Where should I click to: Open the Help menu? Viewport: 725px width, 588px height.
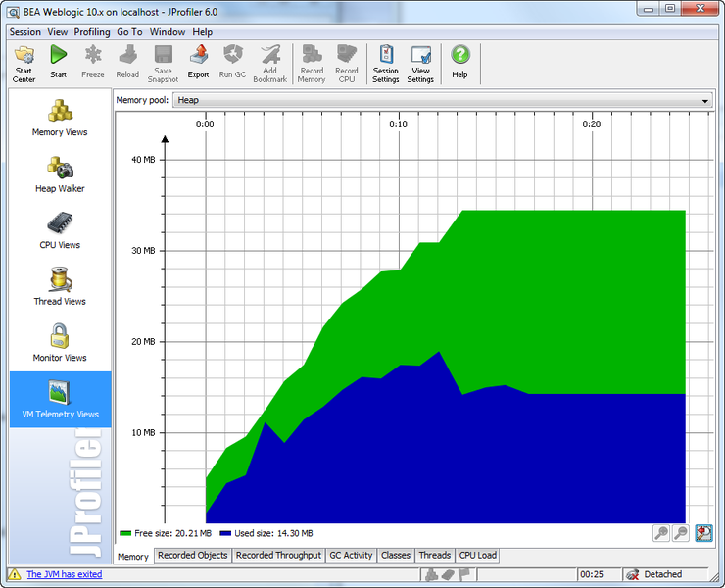[203, 32]
